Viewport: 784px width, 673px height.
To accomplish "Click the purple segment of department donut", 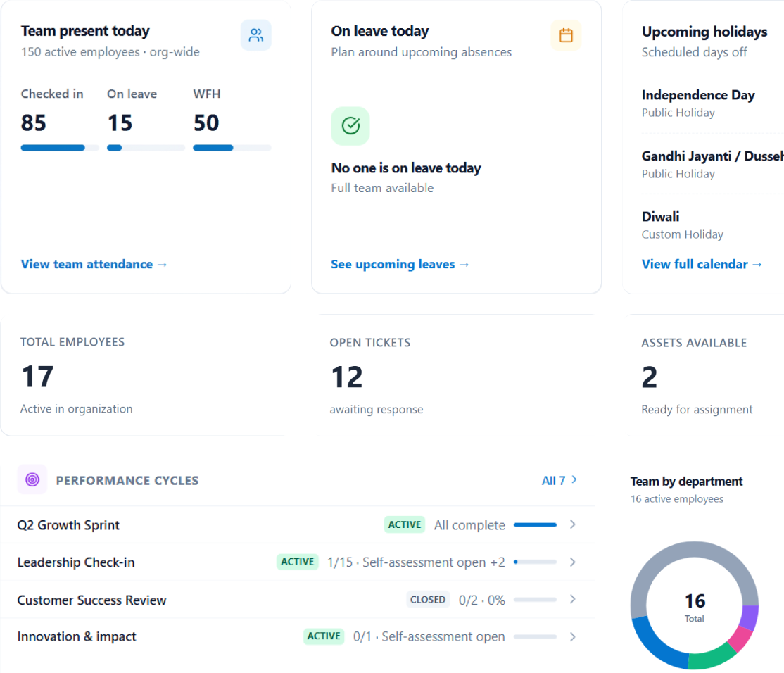I will [x=750, y=617].
